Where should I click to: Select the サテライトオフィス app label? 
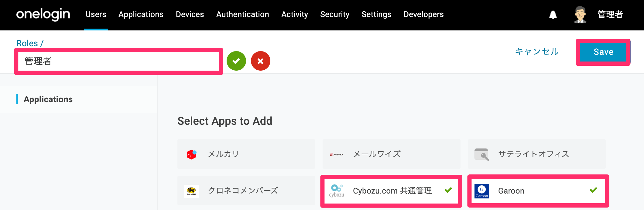[534, 154]
